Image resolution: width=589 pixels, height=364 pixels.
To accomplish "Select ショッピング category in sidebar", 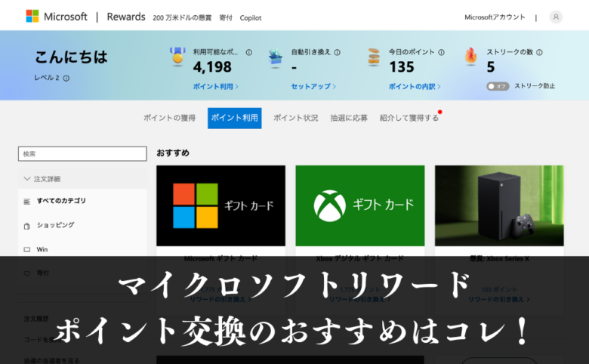I will pyautogui.click(x=55, y=225).
